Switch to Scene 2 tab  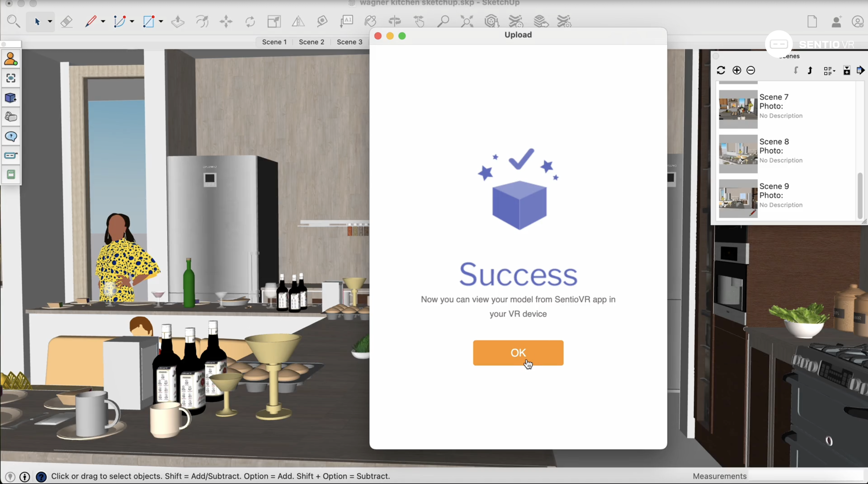[x=311, y=42]
